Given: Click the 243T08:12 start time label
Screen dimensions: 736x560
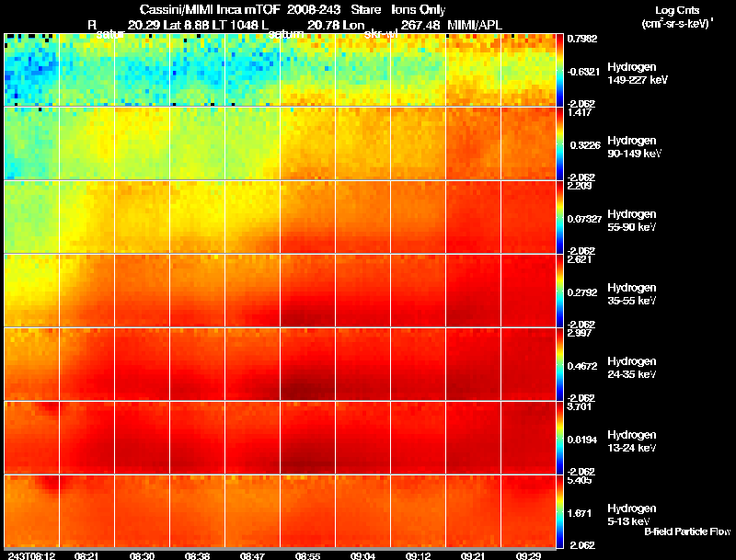Looking at the screenshot, I should click(32, 555).
